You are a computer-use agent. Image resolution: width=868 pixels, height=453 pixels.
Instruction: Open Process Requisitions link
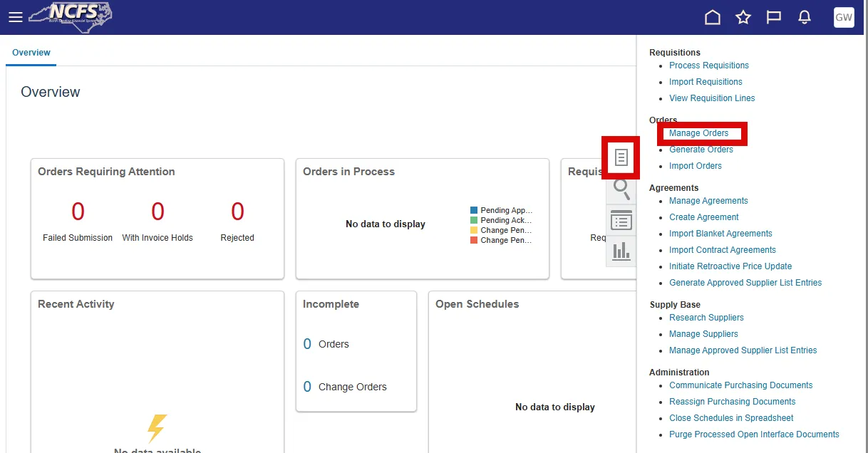click(709, 66)
